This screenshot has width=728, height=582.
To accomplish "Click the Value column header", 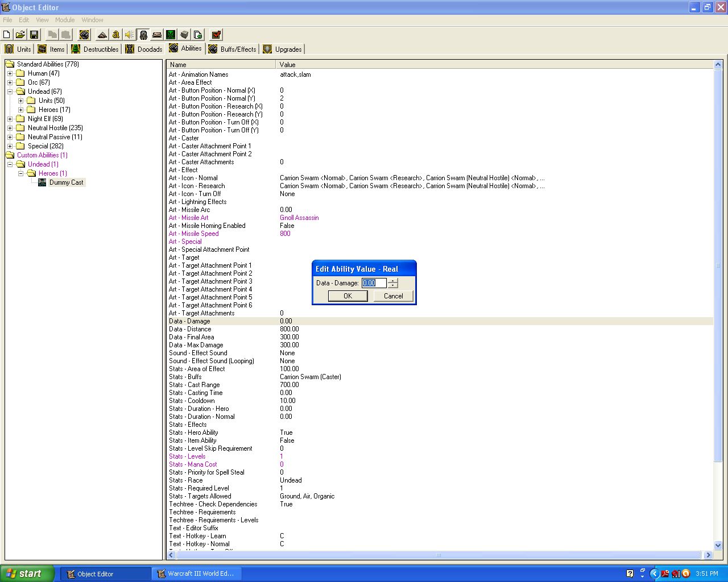I will click(x=495, y=64).
